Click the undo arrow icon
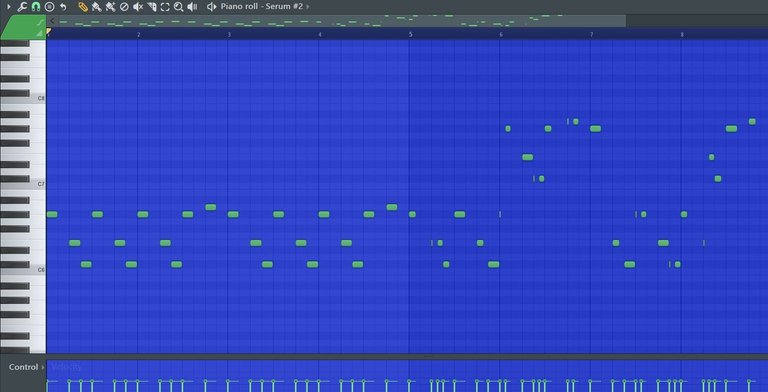 click(x=63, y=7)
